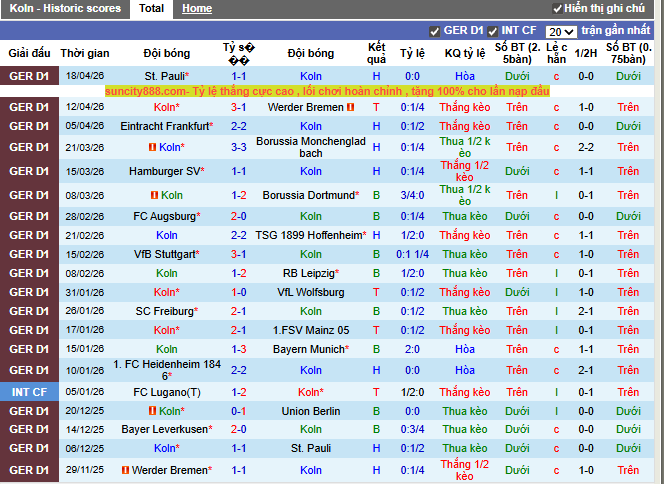Click red card icon before Werder Bremen on 29/11/25
Image resolution: width=664 pixels, height=484 pixels.
(x=125, y=470)
